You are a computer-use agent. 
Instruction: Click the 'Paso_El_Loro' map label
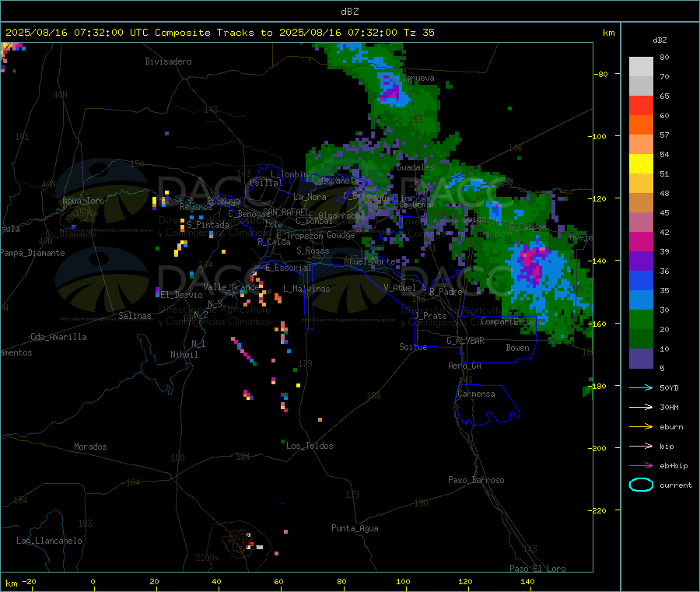[538, 569]
